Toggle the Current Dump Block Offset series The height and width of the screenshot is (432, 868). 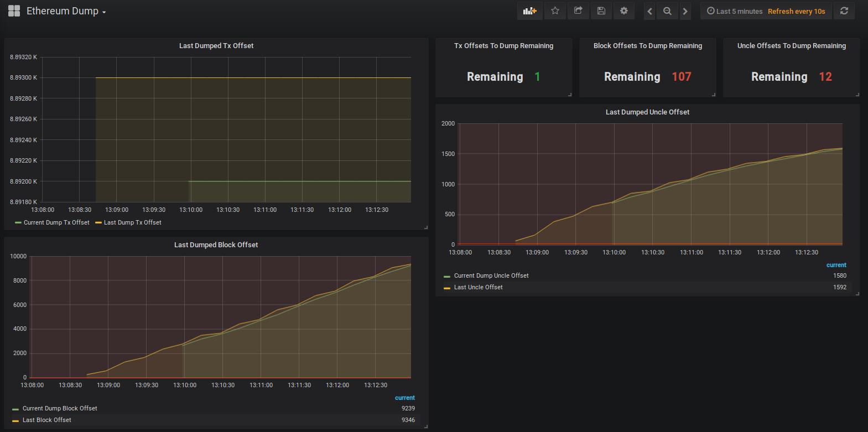60,408
